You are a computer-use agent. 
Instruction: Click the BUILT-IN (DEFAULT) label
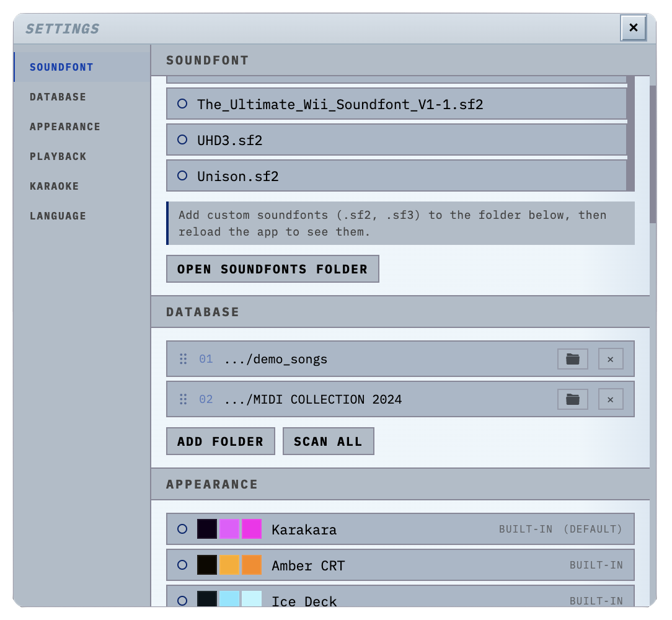coord(560,529)
